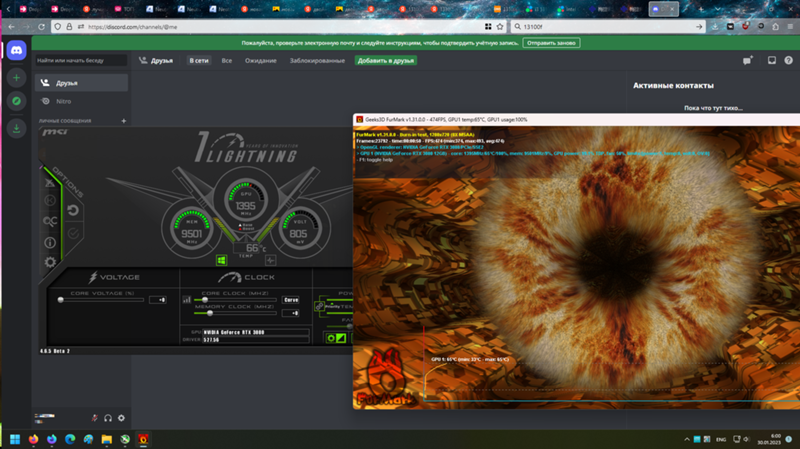800x449 pixels.
Task: Click Отправить заново verification button
Action: (x=551, y=43)
